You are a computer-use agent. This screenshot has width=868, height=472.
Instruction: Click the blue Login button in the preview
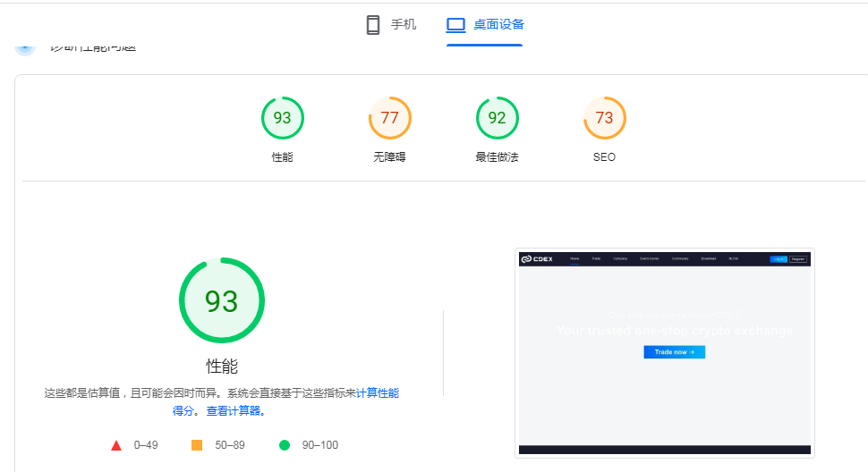(779, 259)
